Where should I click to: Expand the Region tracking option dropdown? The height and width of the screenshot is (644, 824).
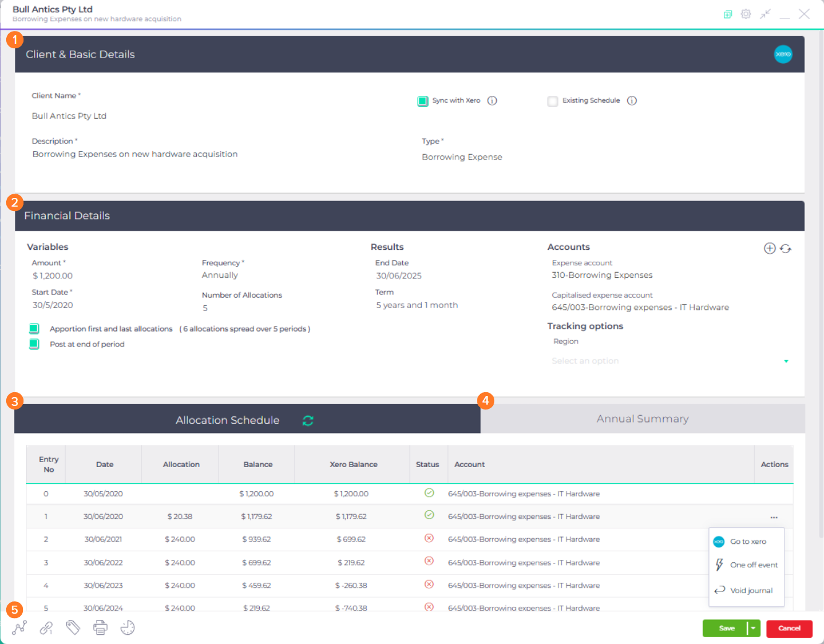pos(786,361)
